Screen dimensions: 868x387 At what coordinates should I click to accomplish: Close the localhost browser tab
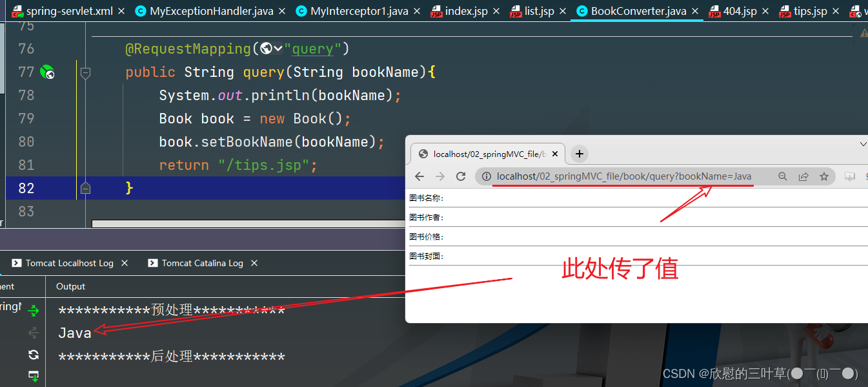(x=556, y=154)
